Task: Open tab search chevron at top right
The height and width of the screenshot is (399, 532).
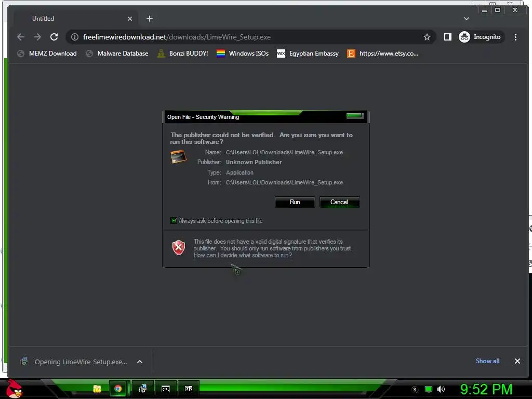Action: [x=467, y=19]
